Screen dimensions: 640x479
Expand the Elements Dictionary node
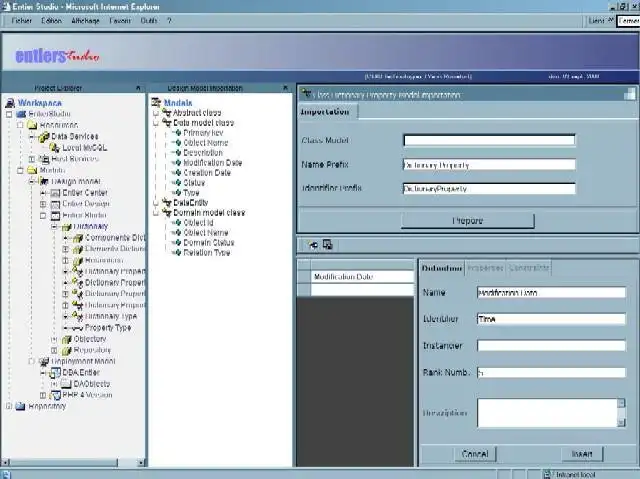pos(66,249)
